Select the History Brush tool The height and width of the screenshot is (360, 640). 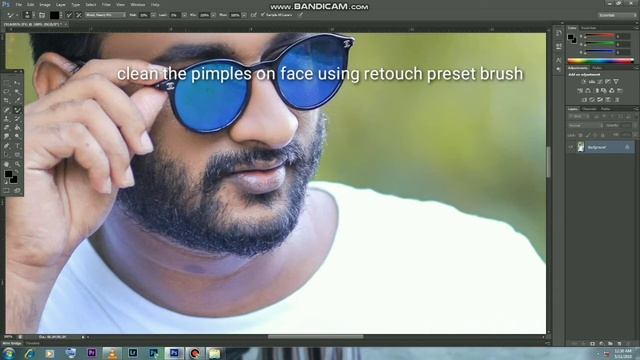[x=17, y=119]
